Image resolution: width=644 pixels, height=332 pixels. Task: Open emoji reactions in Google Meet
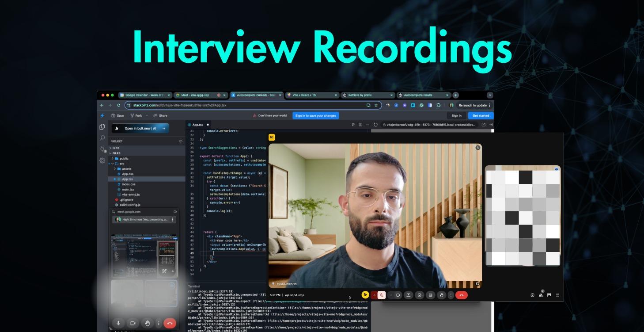click(420, 295)
